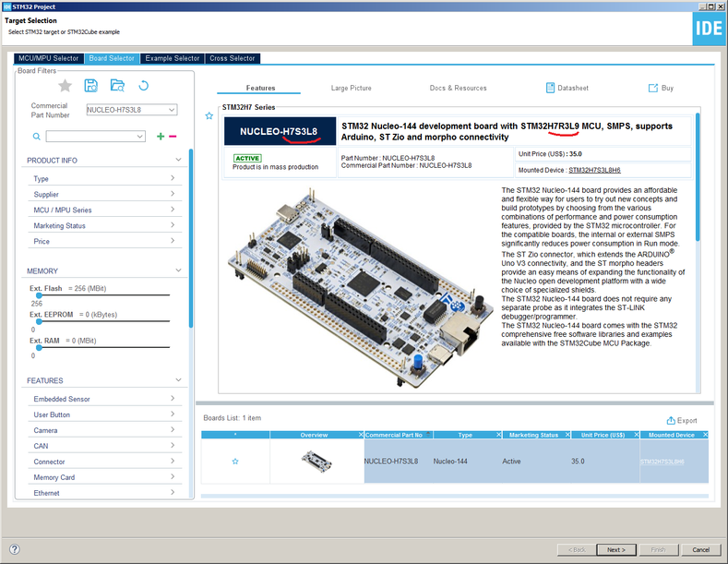Reset all board filters
This screenshot has height=564, width=728.
click(x=143, y=86)
